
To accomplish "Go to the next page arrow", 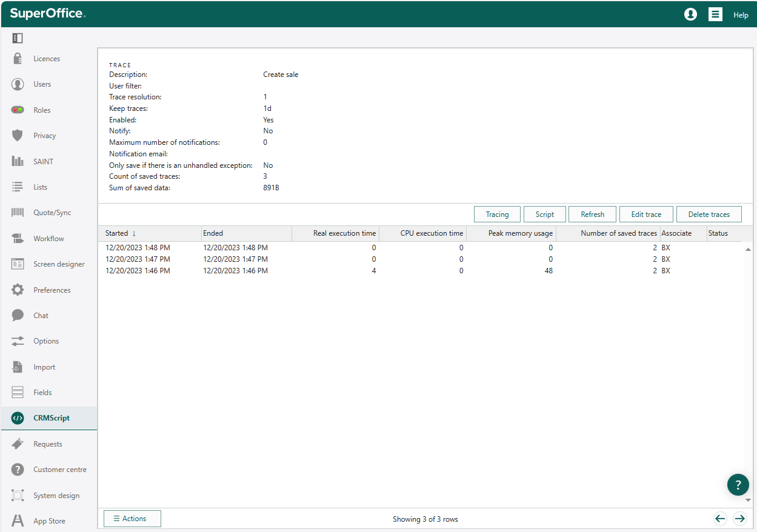I will (739, 518).
